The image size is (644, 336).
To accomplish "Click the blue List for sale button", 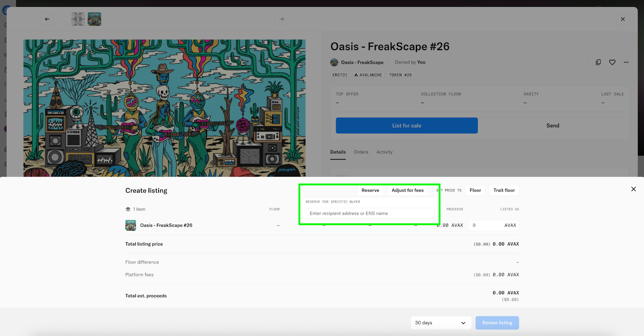I will click(x=407, y=125).
